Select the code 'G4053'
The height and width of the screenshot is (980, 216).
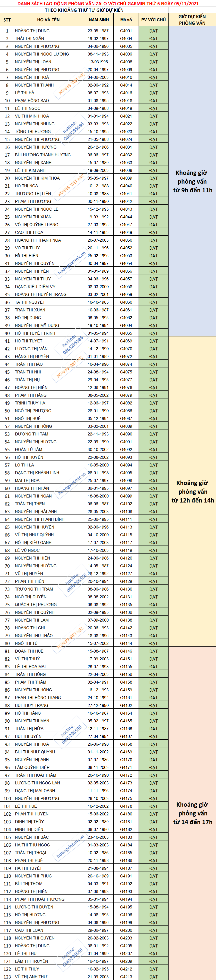click(126, 256)
